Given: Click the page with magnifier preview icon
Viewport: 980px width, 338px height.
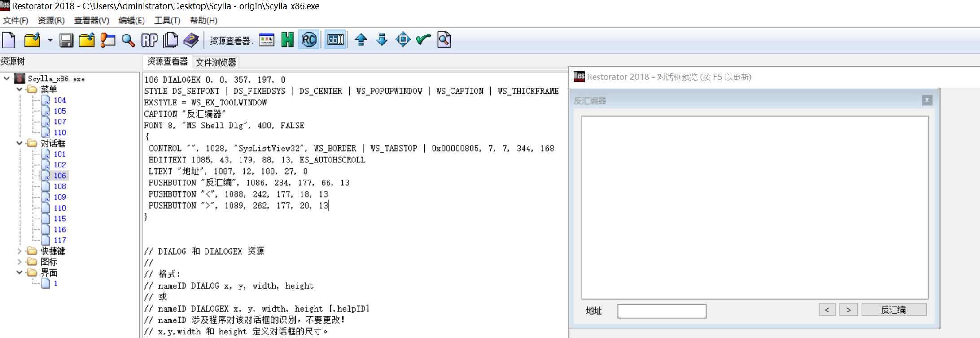Looking at the screenshot, I should [x=444, y=40].
